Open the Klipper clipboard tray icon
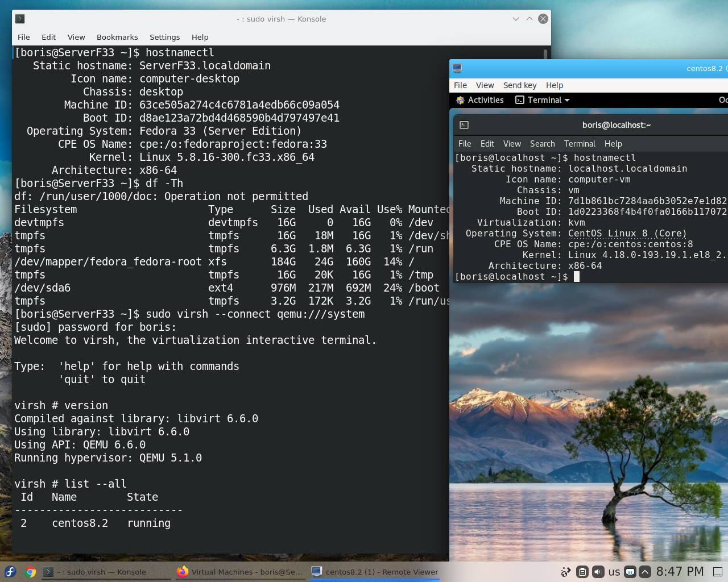728x582 pixels. 582,572
